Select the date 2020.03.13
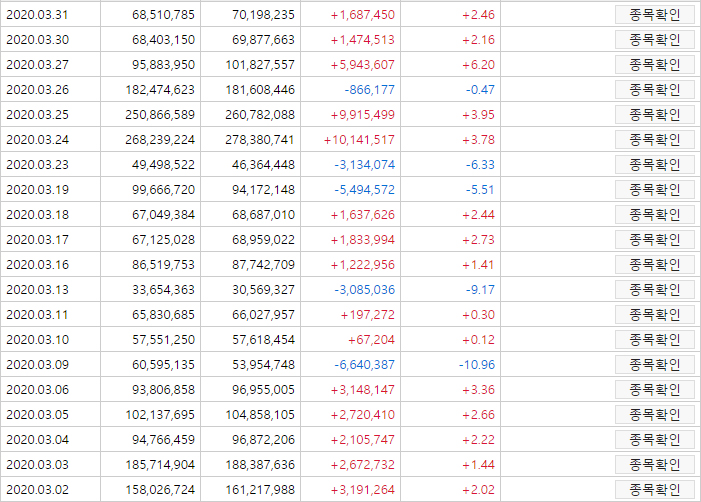The height and width of the screenshot is (502, 701). 38,290
